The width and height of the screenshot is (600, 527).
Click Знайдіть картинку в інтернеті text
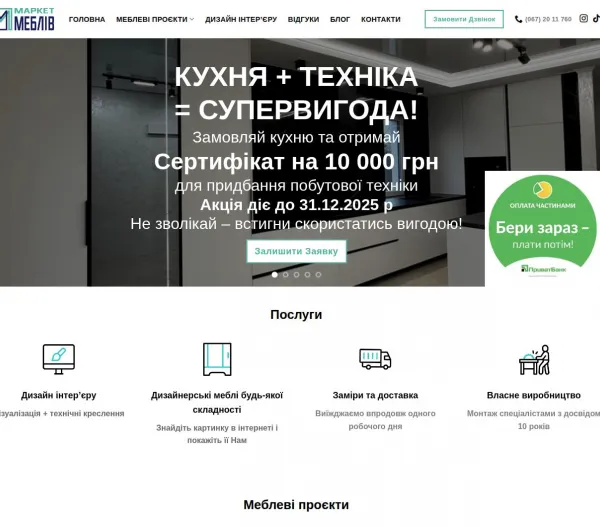pyautogui.click(x=217, y=434)
